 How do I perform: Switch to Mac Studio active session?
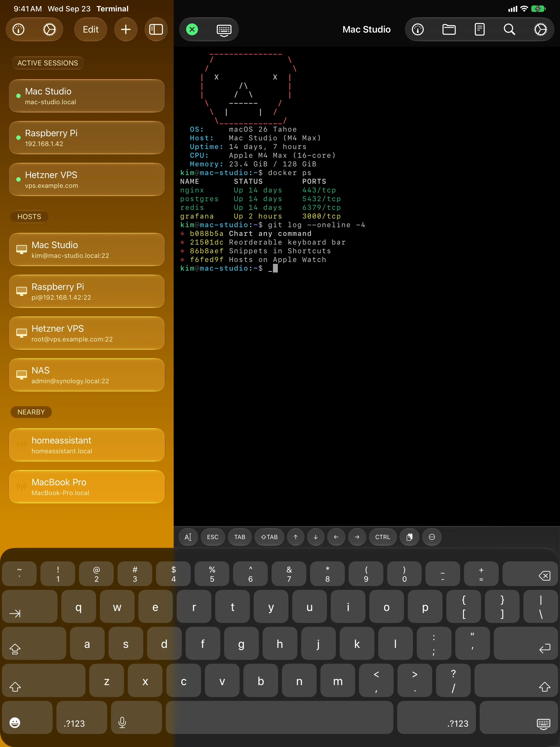click(x=87, y=96)
